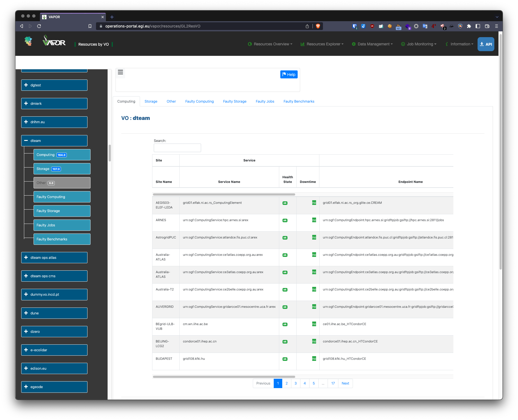Go to page 17 of the results
Screen dimensions: 518x420
click(333, 383)
